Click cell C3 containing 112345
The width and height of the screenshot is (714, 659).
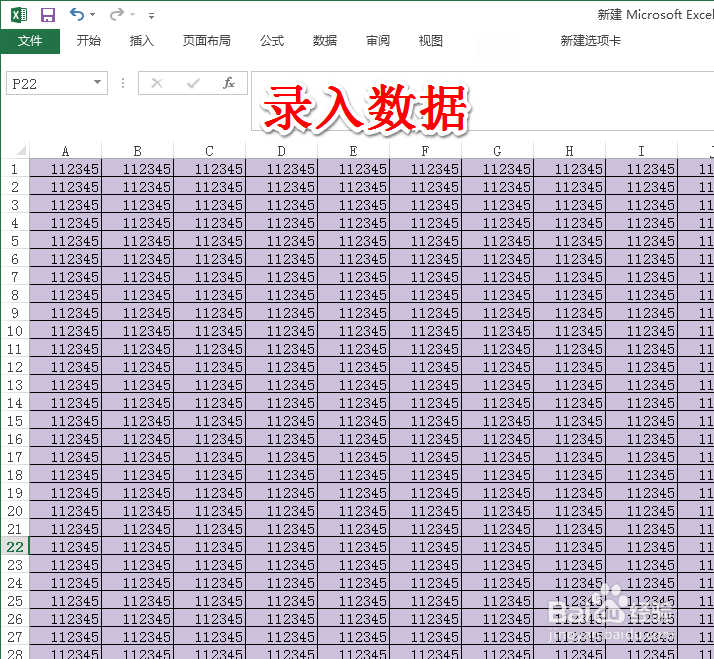(209, 205)
